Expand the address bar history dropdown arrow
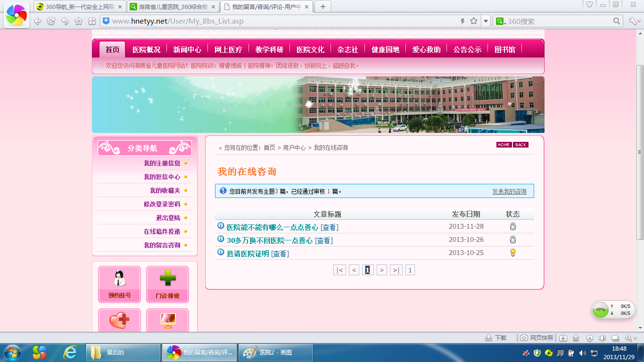This screenshot has height=362, width=644. coord(486,21)
